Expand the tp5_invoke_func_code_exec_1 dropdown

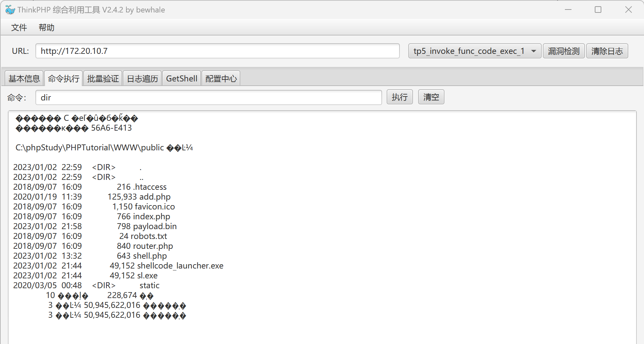(x=474, y=51)
